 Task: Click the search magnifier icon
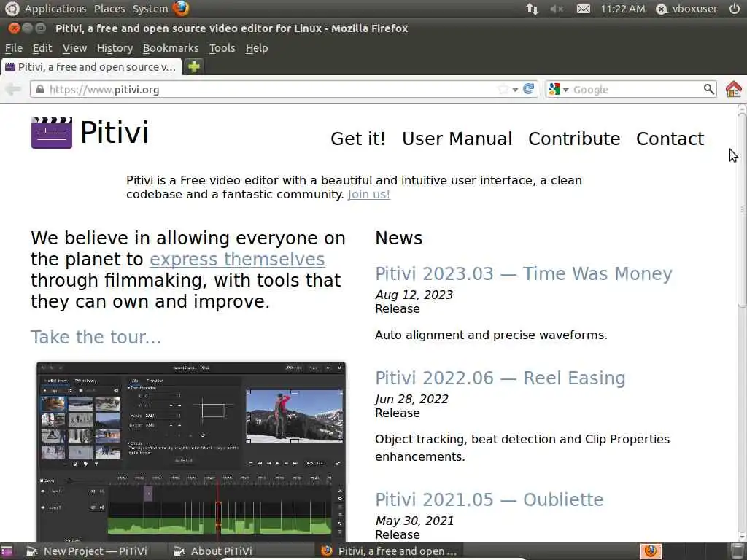[x=708, y=89]
